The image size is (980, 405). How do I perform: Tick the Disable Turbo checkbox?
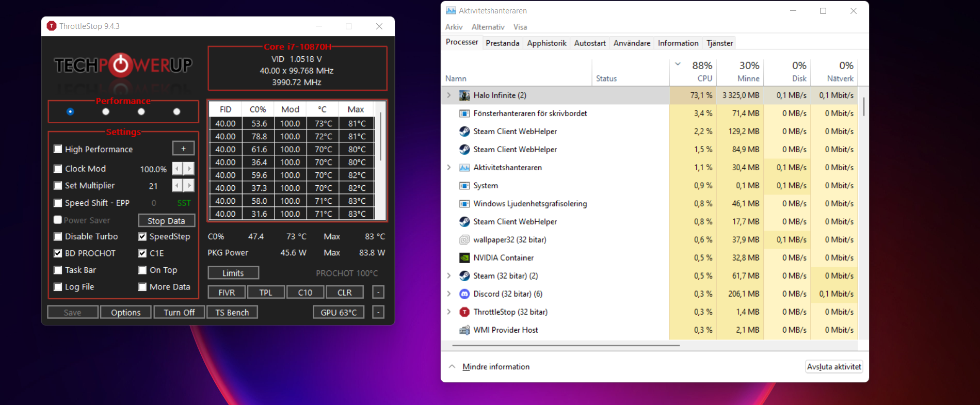[x=58, y=237]
